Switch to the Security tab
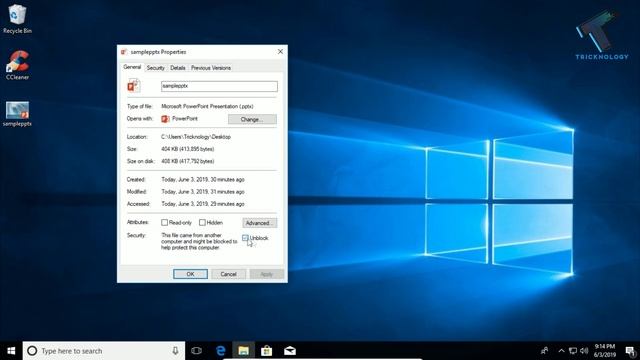Viewport: 640px width, 360px height. (x=156, y=68)
